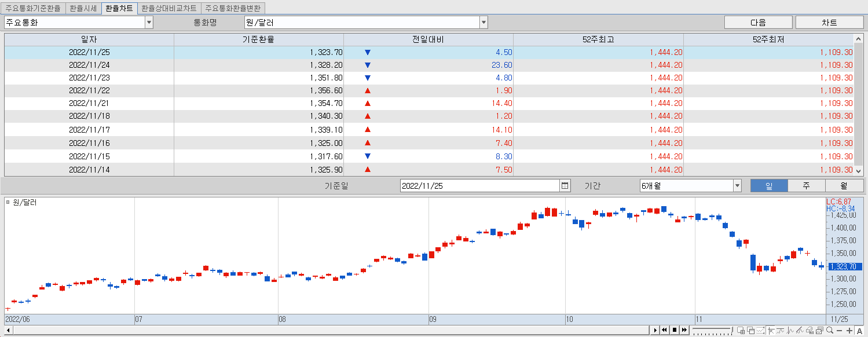The height and width of the screenshot is (337, 868).
Task: Click the LC:6.87 indicator text
Action: click(x=838, y=202)
